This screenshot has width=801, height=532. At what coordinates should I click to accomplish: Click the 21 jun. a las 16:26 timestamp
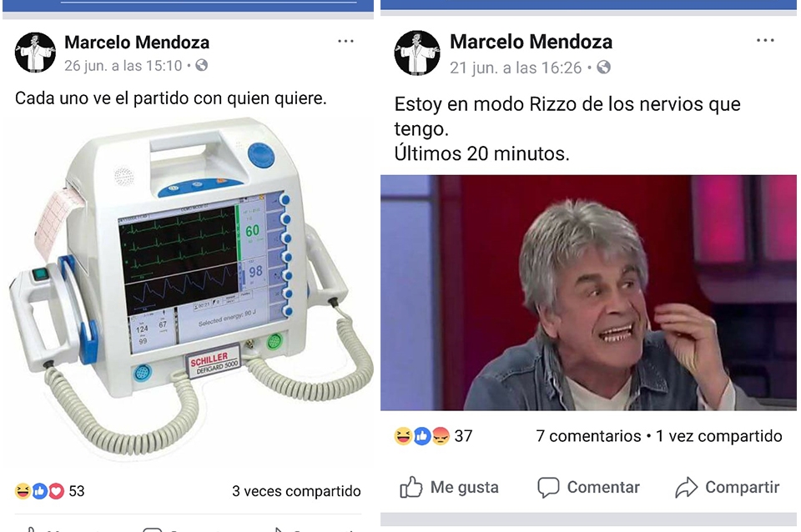pos(516,68)
